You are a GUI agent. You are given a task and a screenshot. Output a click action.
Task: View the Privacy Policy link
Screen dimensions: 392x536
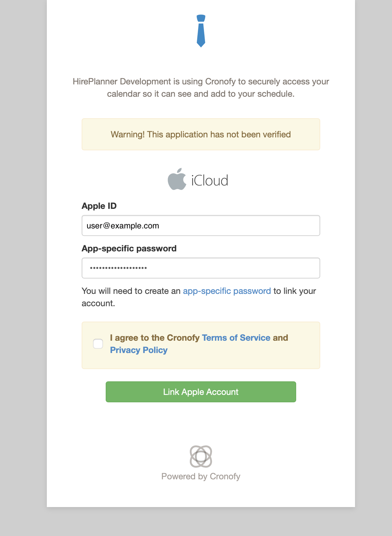(139, 350)
